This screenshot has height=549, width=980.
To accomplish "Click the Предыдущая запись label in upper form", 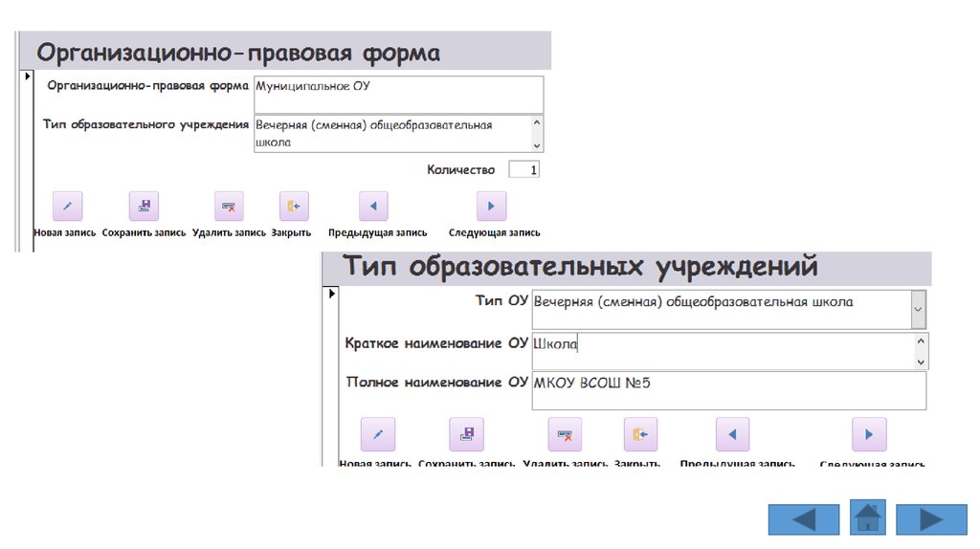I will (377, 232).
